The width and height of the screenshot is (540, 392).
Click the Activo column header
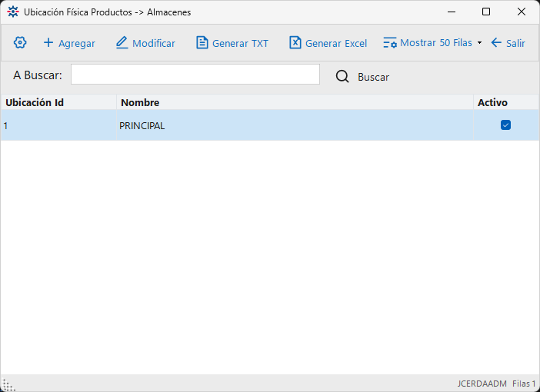point(506,102)
